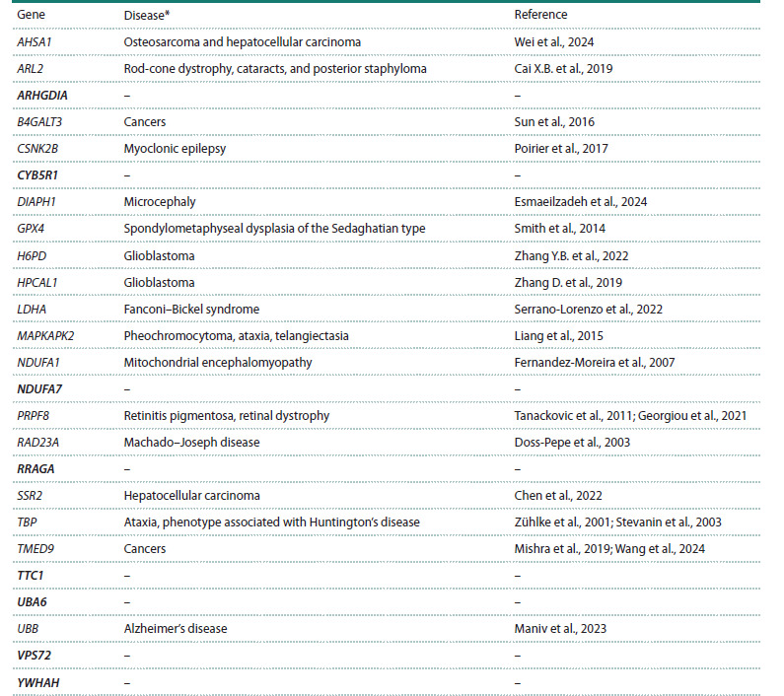Click 'Zühlke et al., 2001; Stevanin et al., 2003' reference cell

point(617,522)
